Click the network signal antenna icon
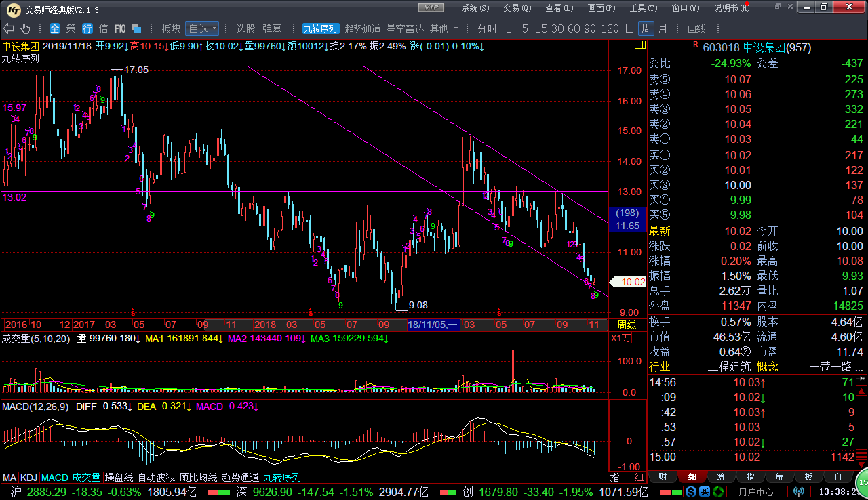Screen dimensions: 868x500 (799, 492)
